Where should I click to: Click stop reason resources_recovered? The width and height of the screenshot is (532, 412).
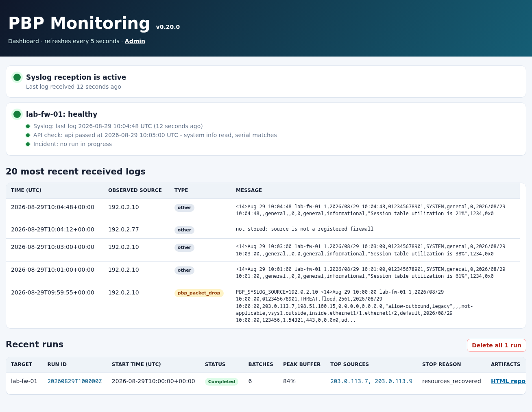tap(451, 381)
